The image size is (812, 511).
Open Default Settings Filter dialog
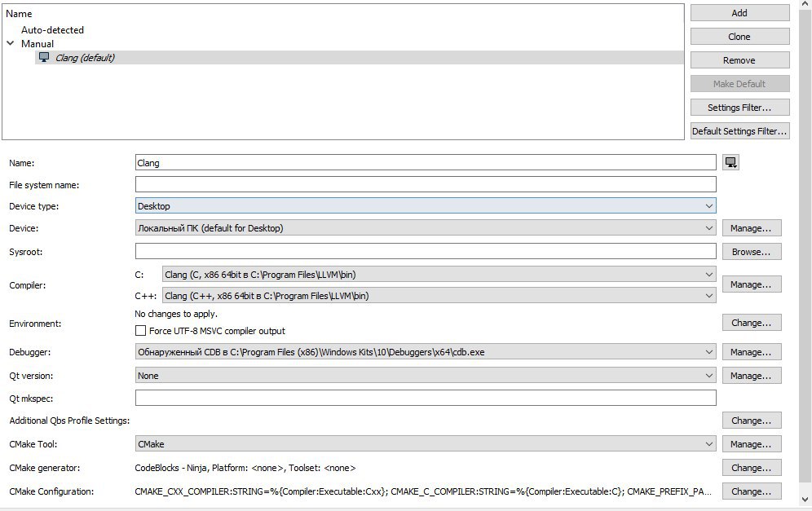[739, 131]
